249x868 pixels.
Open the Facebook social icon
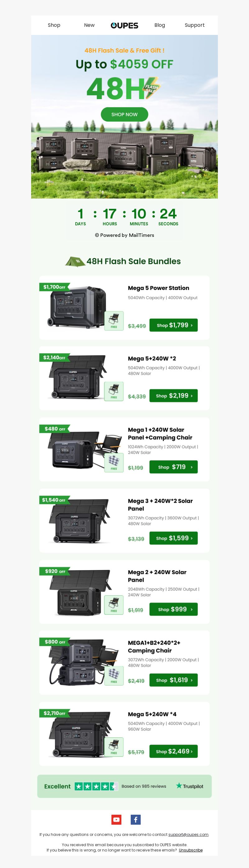click(136, 819)
